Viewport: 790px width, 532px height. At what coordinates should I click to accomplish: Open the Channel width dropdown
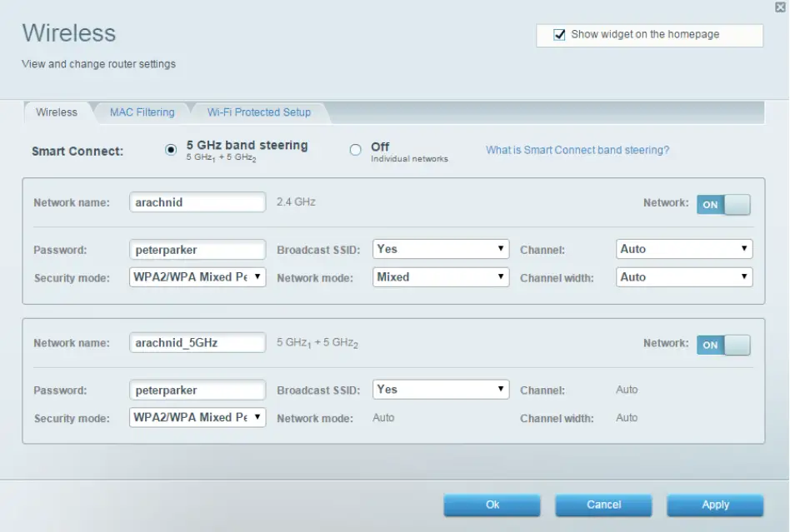[683, 276]
